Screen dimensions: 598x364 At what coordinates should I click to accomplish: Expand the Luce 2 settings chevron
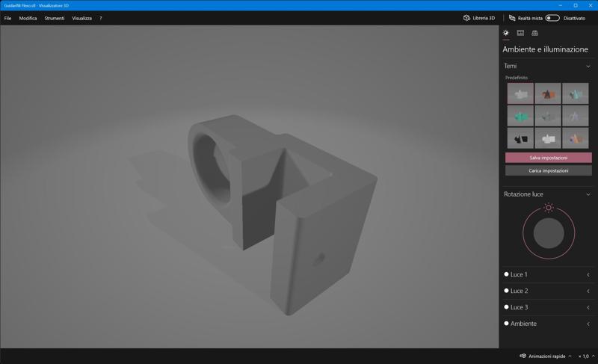pyautogui.click(x=588, y=291)
